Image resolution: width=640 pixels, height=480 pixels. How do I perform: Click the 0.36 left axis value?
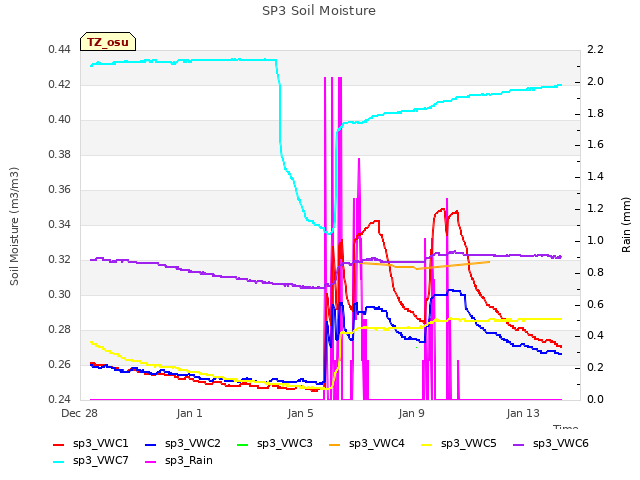pos(59,189)
